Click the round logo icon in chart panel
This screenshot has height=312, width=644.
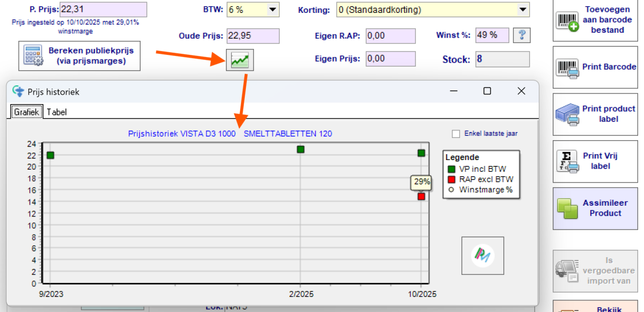coord(482,256)
